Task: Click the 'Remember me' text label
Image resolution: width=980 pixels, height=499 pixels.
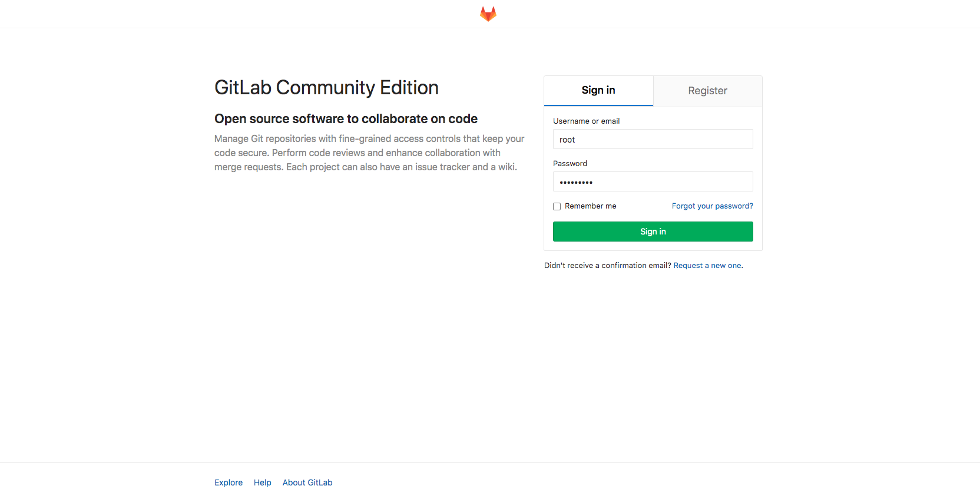Action: (590, 206)
